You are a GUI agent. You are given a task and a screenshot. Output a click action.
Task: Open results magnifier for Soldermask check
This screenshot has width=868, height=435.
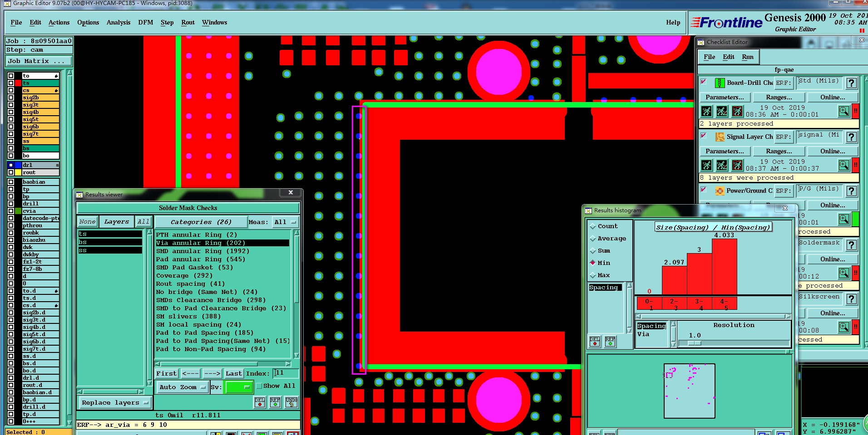844,273
